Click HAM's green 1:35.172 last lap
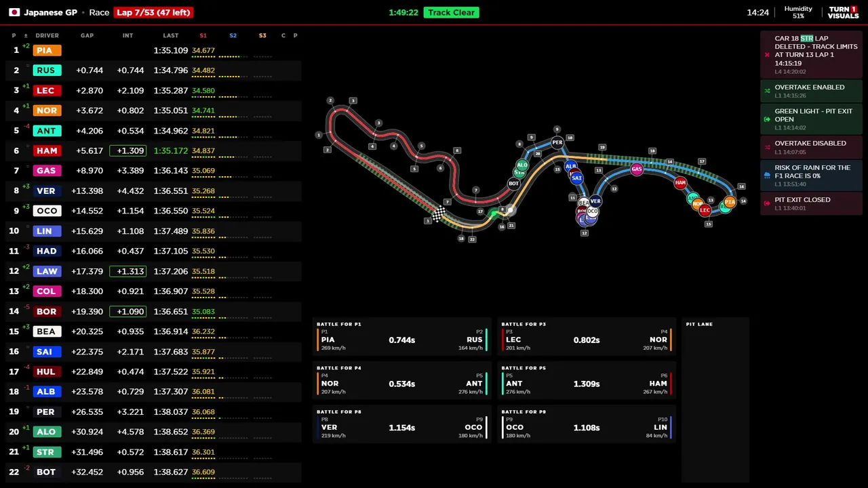The image size is (868, 488). (x=171, y=150)
